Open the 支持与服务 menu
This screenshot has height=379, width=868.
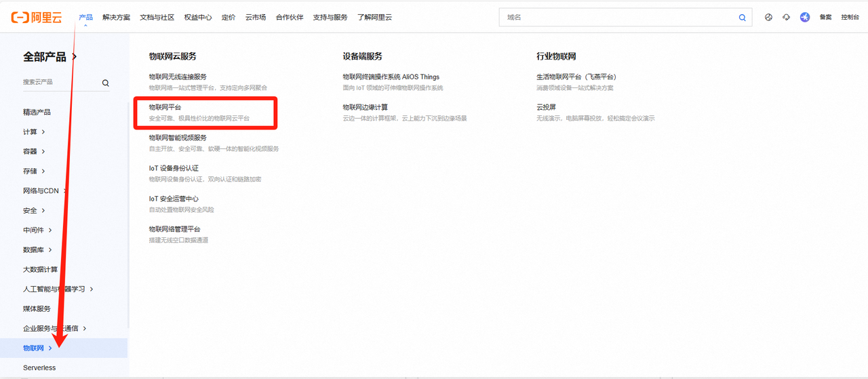[x=330, y=18]
